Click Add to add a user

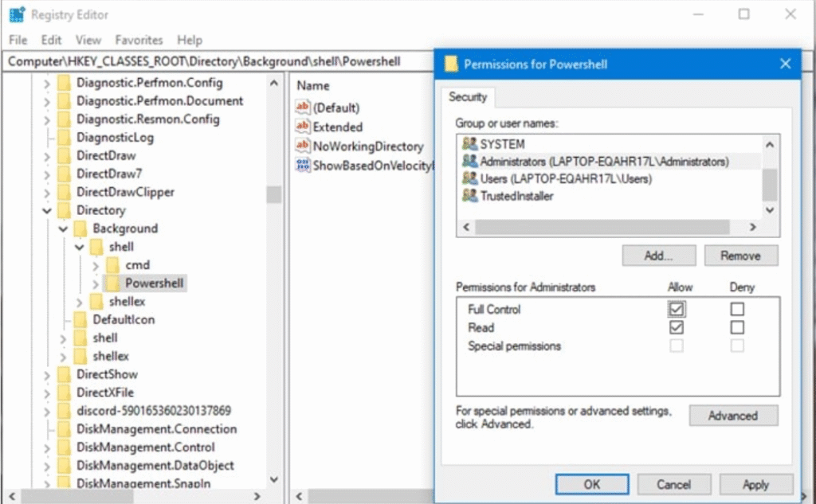coord(658,255)
